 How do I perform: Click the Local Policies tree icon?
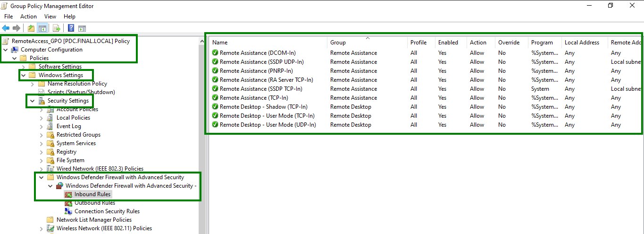(x=50, y=118)
